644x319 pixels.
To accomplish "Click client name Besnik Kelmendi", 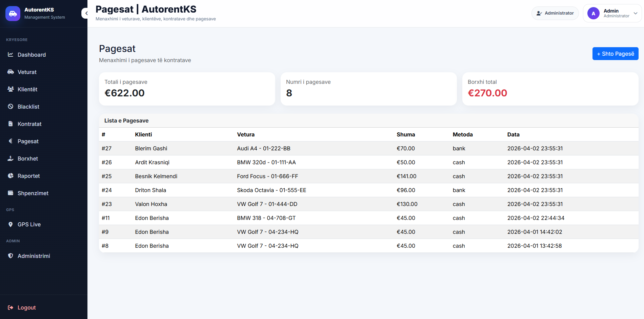I will coord(156,176).
